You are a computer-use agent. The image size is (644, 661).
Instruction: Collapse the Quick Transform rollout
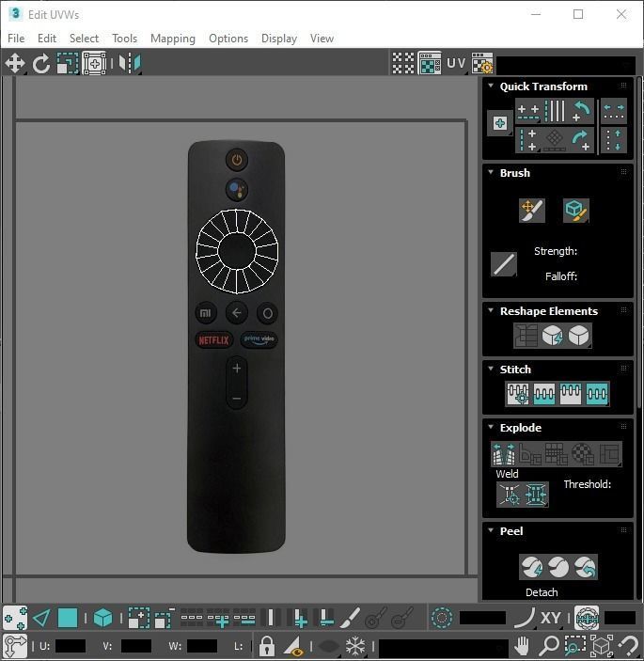[x=491, y=86]
